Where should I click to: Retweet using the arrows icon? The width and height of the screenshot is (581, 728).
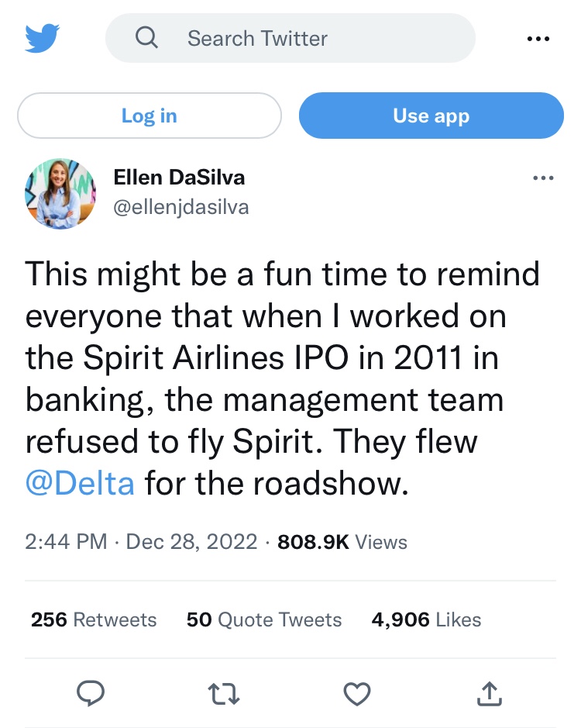(x=223, y=695)
